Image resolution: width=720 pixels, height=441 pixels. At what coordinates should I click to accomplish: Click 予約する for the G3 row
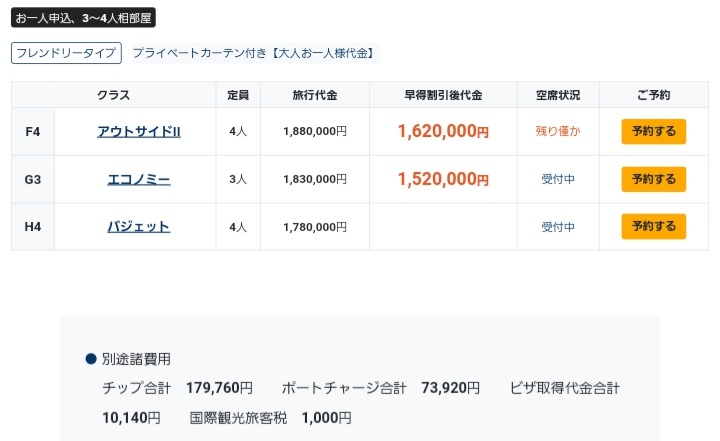coord(653,179)
